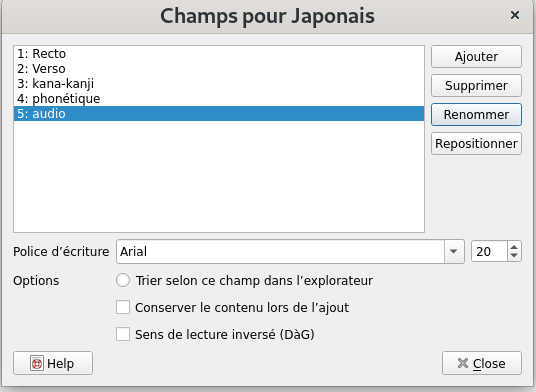The width and height of the screenshot is (536, 392).
Task: Increase font size with up arrow
Action: (514, 247)
